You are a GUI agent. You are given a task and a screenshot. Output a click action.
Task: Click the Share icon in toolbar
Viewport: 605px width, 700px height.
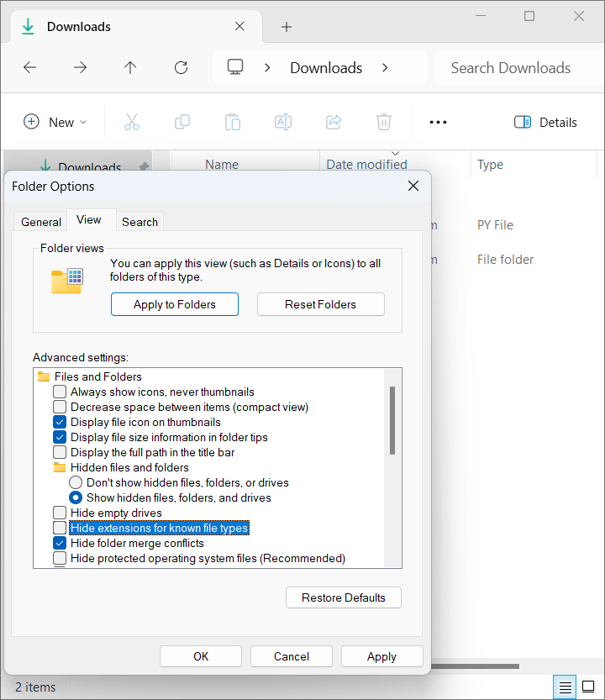pos(334,122)
